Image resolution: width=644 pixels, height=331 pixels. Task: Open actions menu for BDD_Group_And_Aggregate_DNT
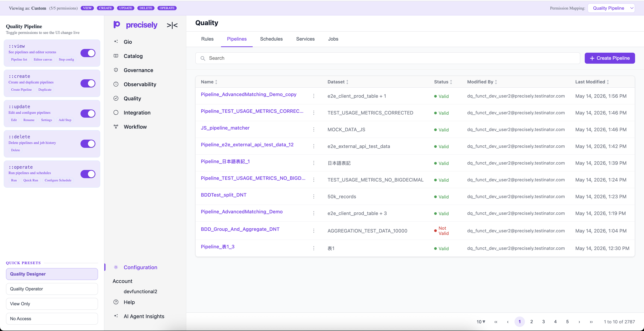314,231
